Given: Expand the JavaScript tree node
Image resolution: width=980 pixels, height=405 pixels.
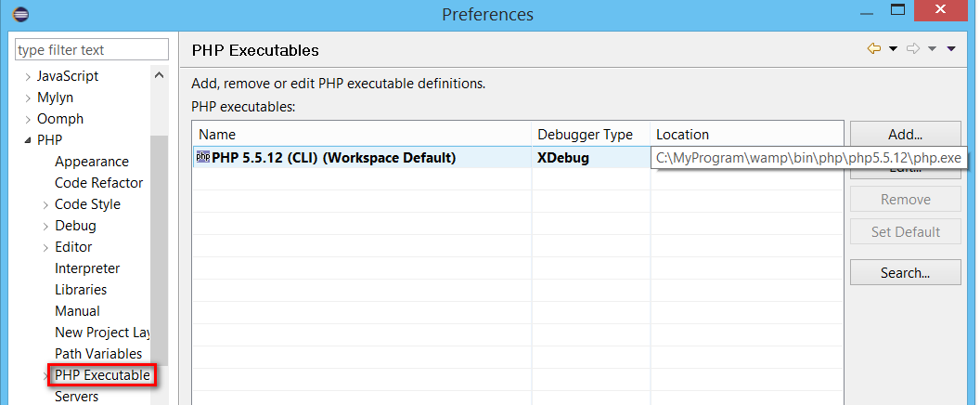Looking at the screenshot, I should pyautogui.click(x=28, y=77).
